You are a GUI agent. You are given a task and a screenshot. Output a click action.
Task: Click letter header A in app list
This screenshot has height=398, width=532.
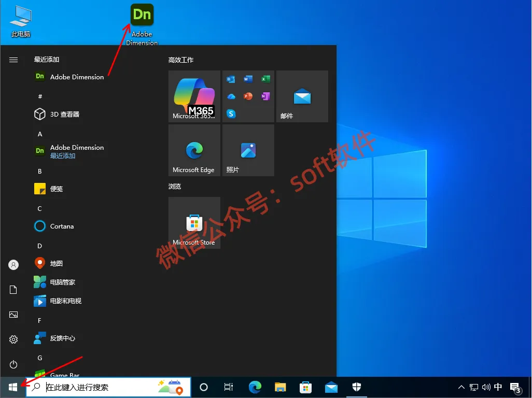click(40, 134)
